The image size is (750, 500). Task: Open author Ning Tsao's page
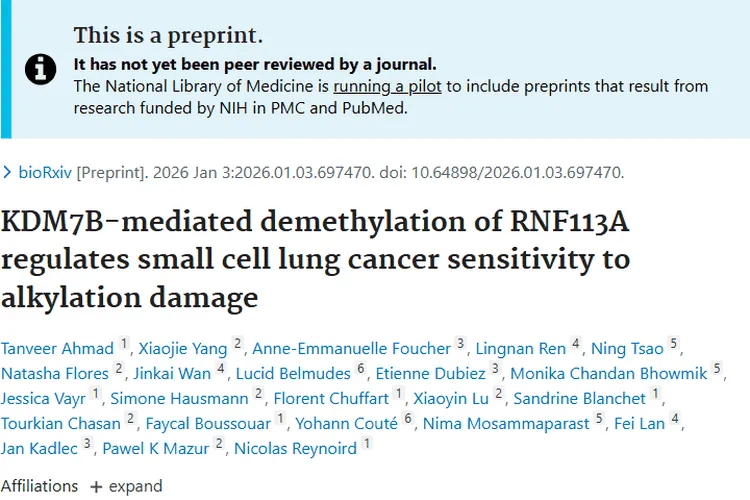click(x=627, y=348)
